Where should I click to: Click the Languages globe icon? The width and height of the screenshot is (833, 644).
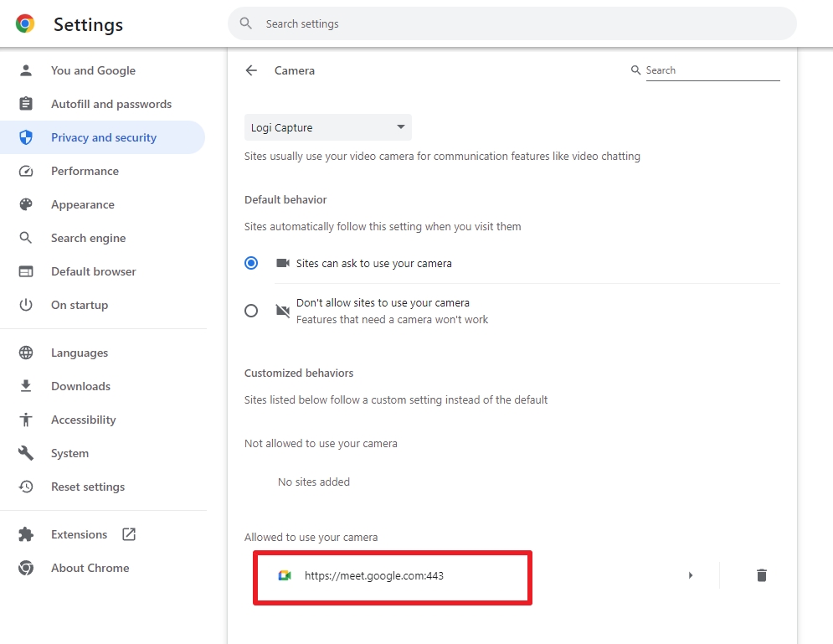[x=25, y=353]
